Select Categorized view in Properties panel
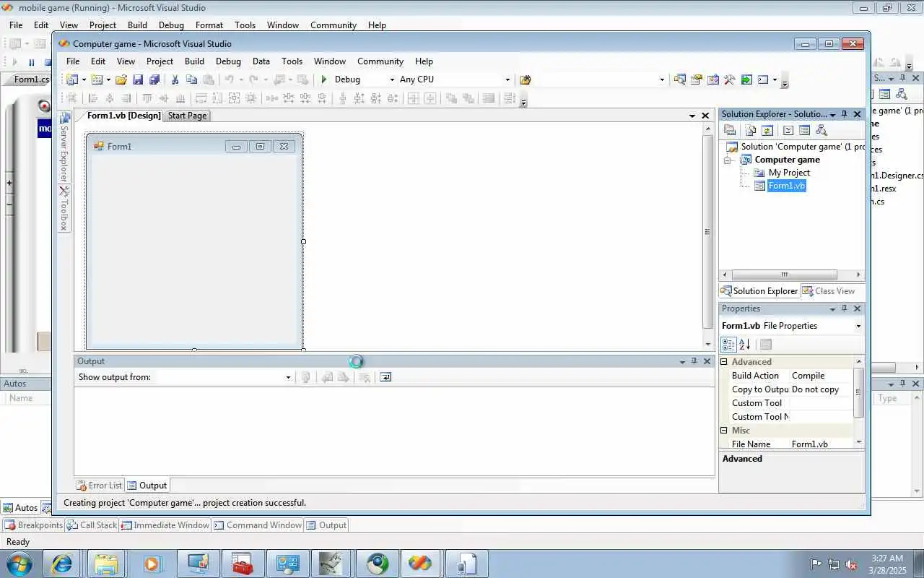 coord(728,345)
